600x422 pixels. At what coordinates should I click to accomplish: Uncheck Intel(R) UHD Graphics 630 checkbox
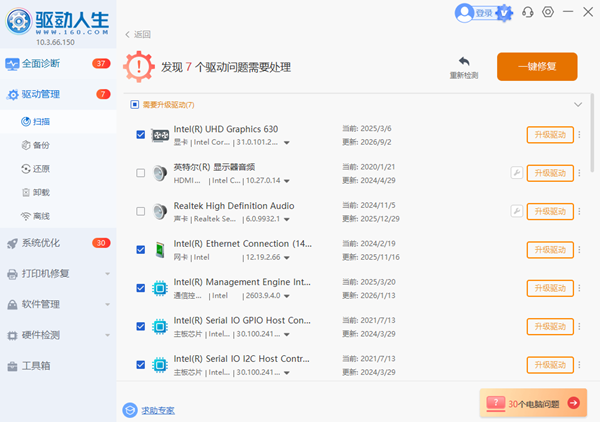(x=140, y=135)
